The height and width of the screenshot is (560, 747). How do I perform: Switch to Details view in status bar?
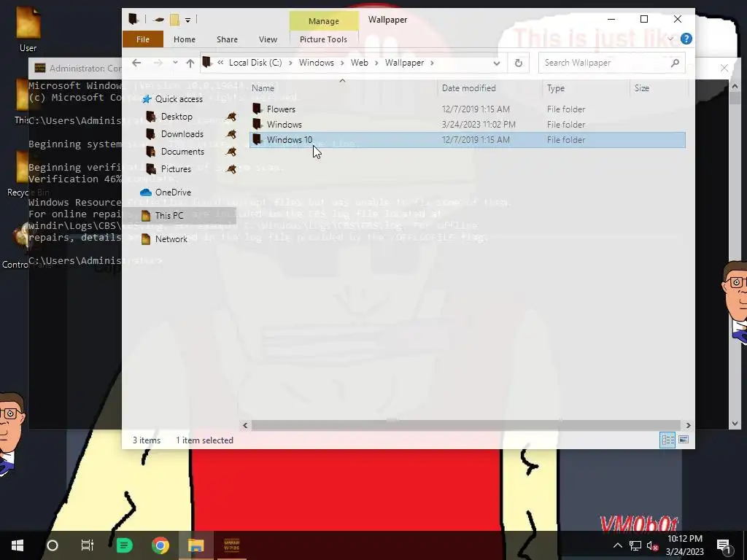tap(667, 440)
